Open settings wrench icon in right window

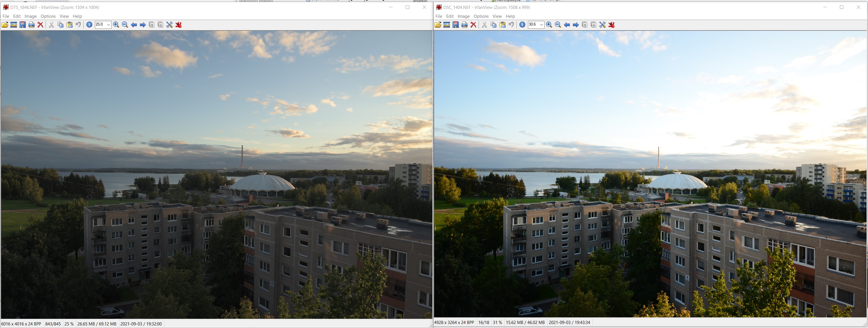click(602, 25)
